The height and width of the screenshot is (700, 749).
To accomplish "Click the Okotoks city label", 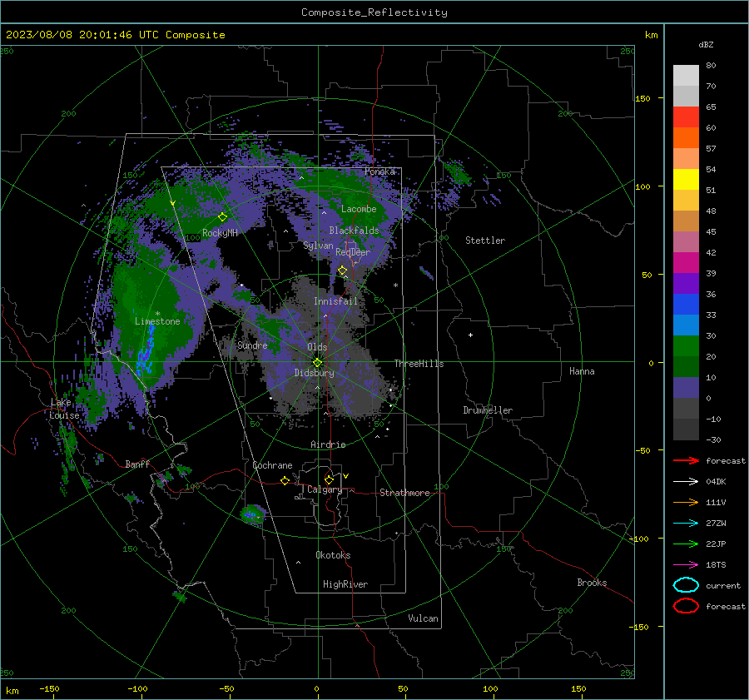I will pyautogui.click(x=333, y=555).
